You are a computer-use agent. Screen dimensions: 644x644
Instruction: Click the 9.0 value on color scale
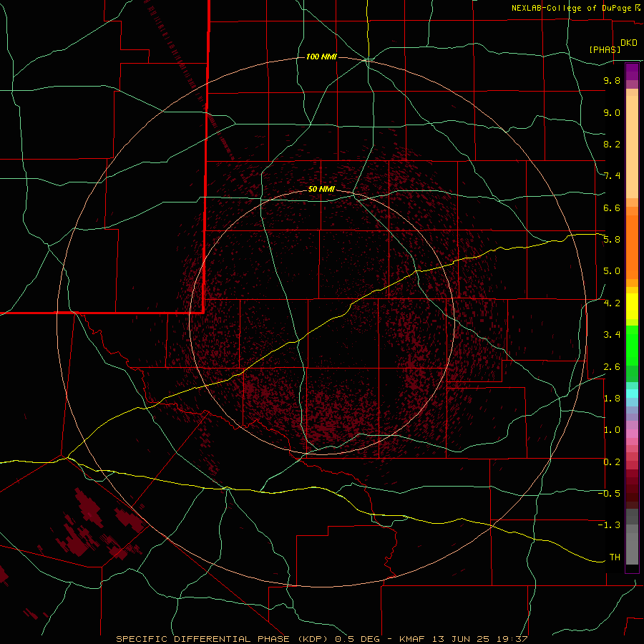(x=612, y=112)
